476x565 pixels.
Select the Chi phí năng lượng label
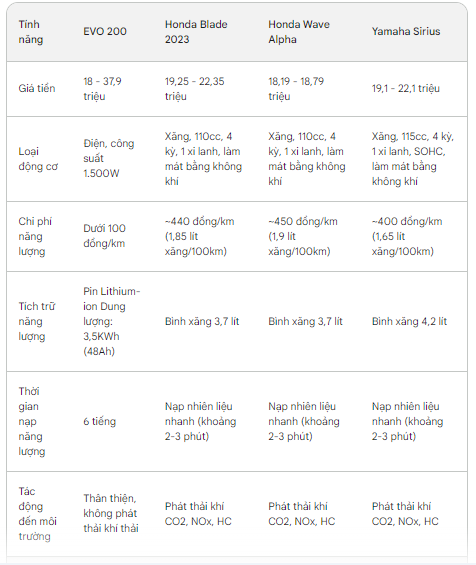click(35, 236)
